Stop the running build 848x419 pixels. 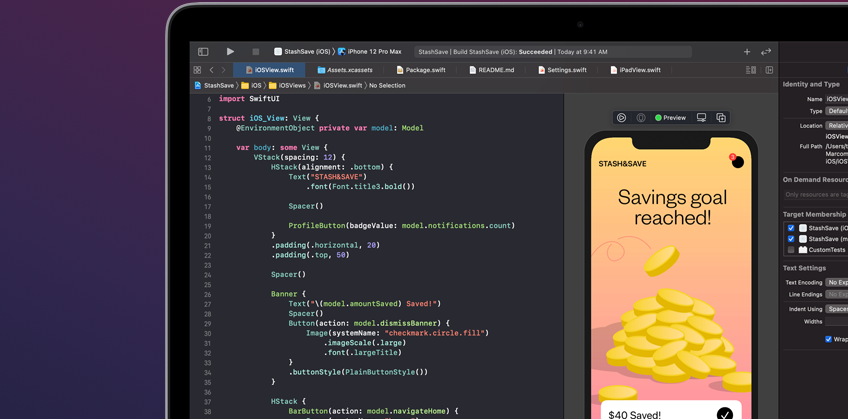click(x=256, y=52)
